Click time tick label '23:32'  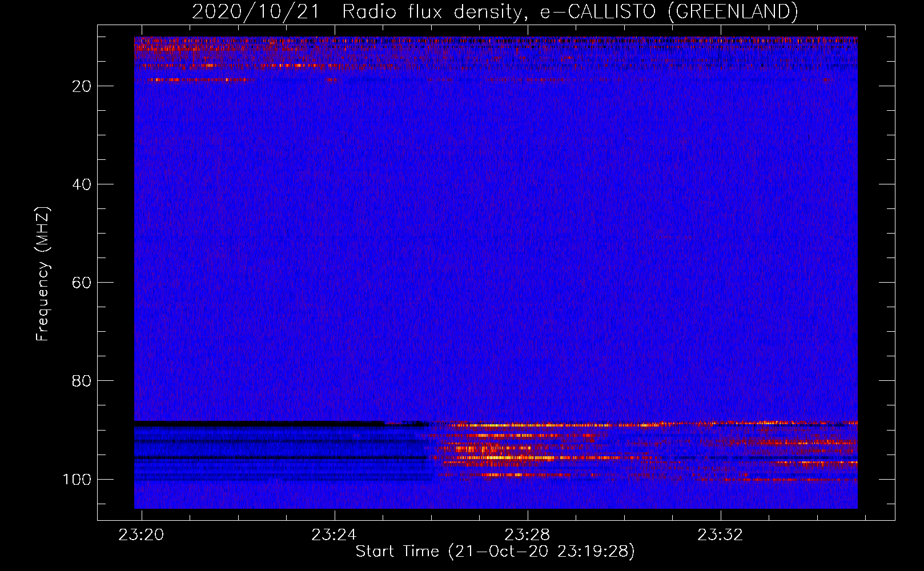click(720, 534)
